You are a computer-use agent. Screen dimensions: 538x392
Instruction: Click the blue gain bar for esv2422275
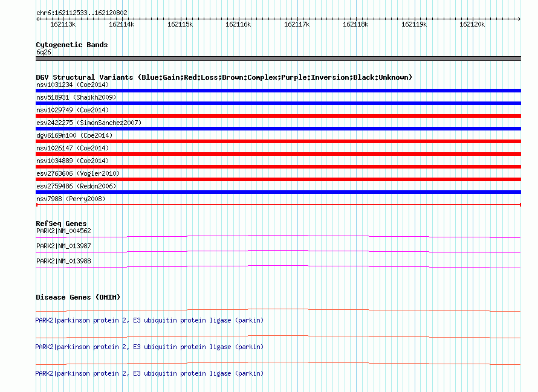278,129
